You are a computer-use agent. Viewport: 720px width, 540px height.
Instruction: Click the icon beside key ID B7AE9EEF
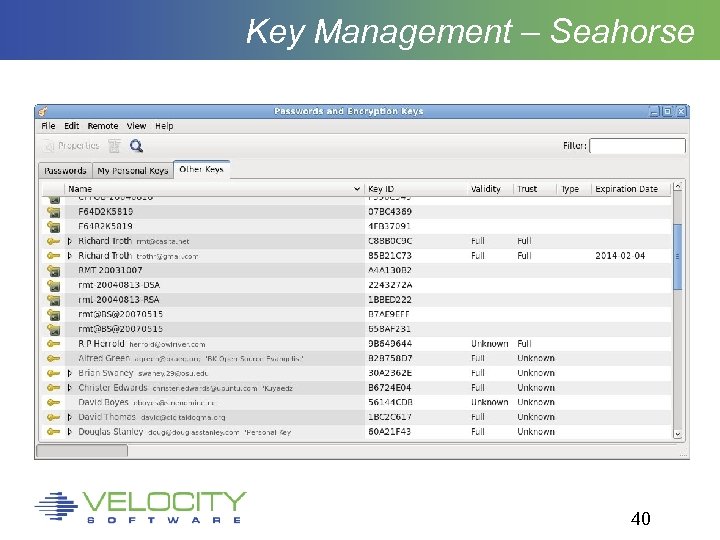point(53,315)
